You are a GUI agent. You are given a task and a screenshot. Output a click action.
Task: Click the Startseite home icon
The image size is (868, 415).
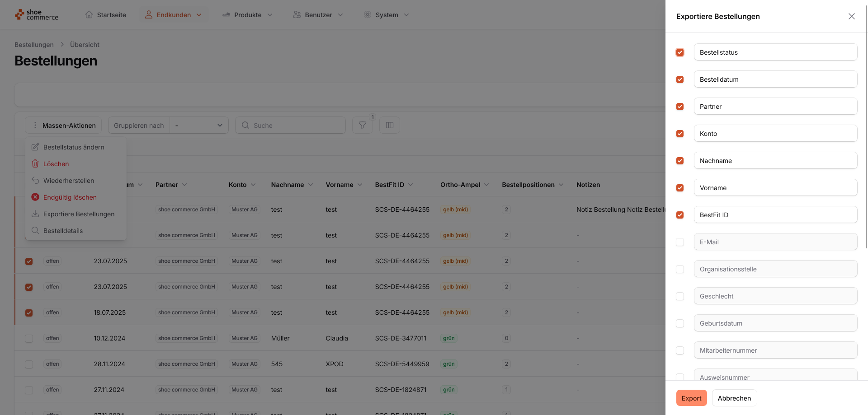(89, 15)
